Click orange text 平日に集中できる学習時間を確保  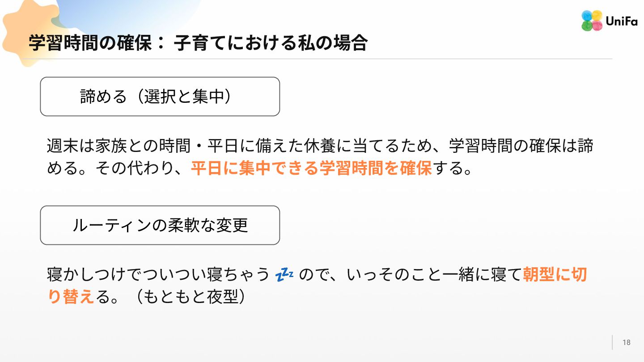(x=311, y=169)
